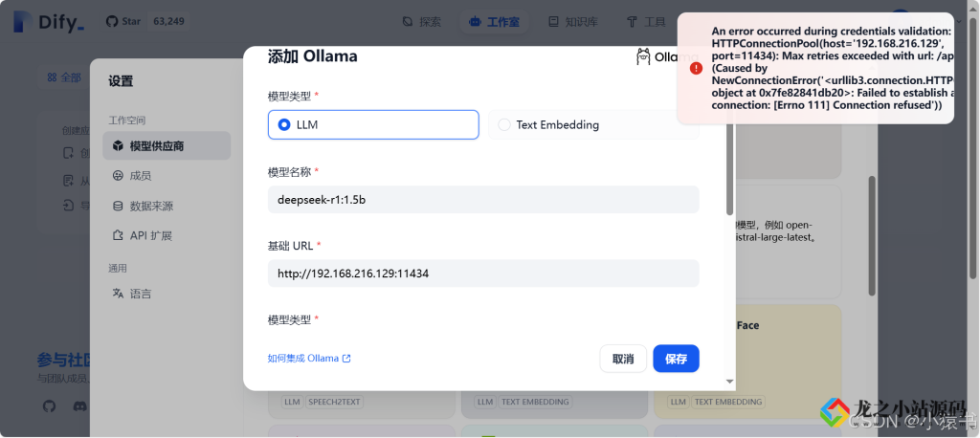Click the 语言 translate icon
This screenshot has width=980, height=438.
coord(118,293)
